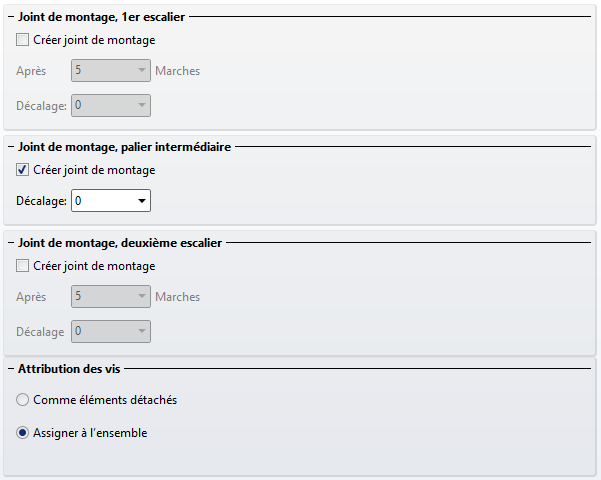
Task: Select the Comme éléments détachés radio option
Action: click(24, 400)
